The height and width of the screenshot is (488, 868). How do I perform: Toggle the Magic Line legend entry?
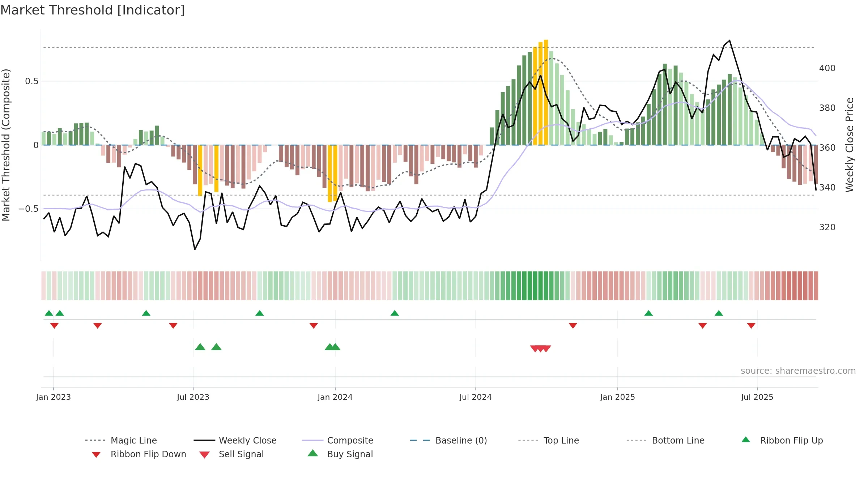[121, 440]
